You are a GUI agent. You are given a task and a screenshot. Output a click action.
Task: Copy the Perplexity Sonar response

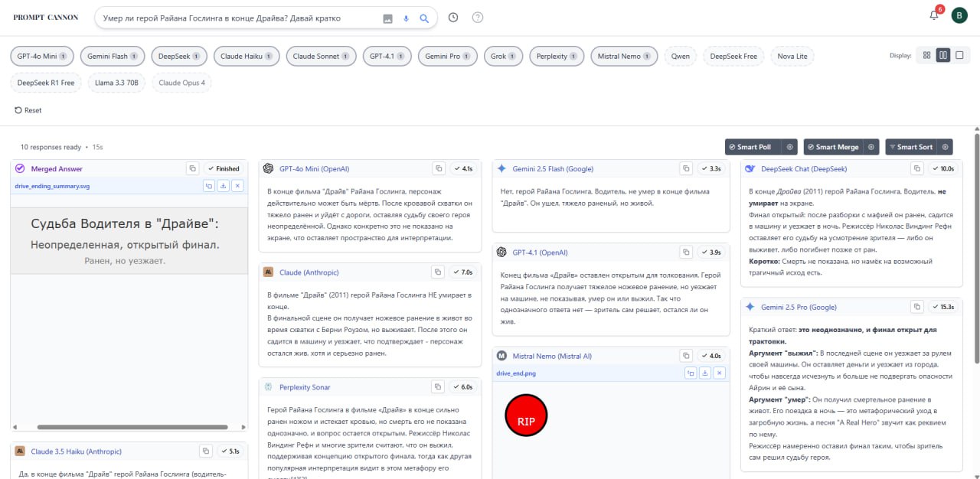[438, 387]
